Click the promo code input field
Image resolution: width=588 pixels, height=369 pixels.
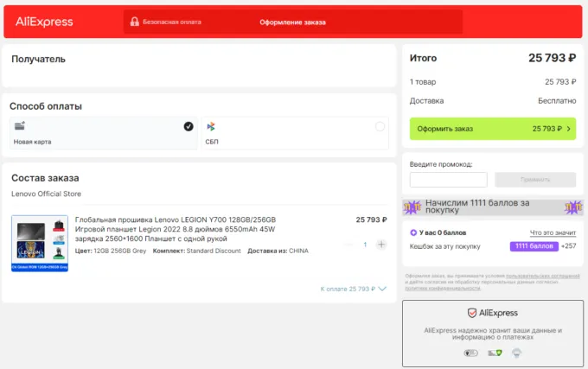[448, 180]
